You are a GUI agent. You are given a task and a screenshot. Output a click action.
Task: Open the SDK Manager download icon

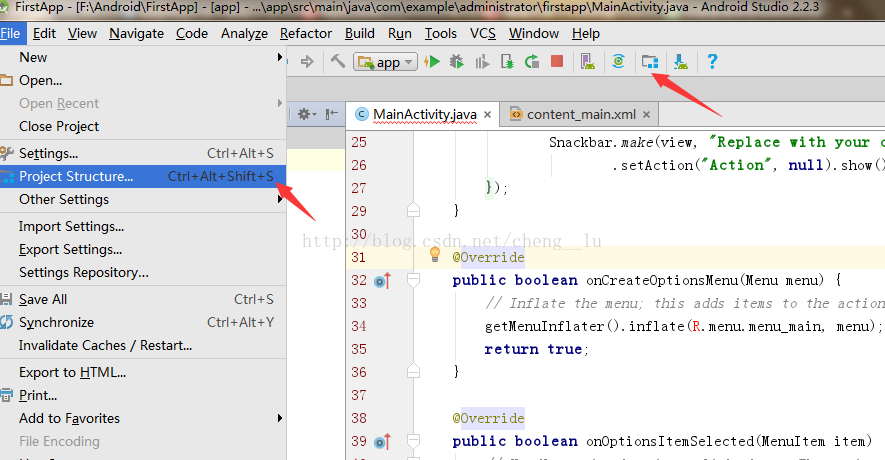681,62
